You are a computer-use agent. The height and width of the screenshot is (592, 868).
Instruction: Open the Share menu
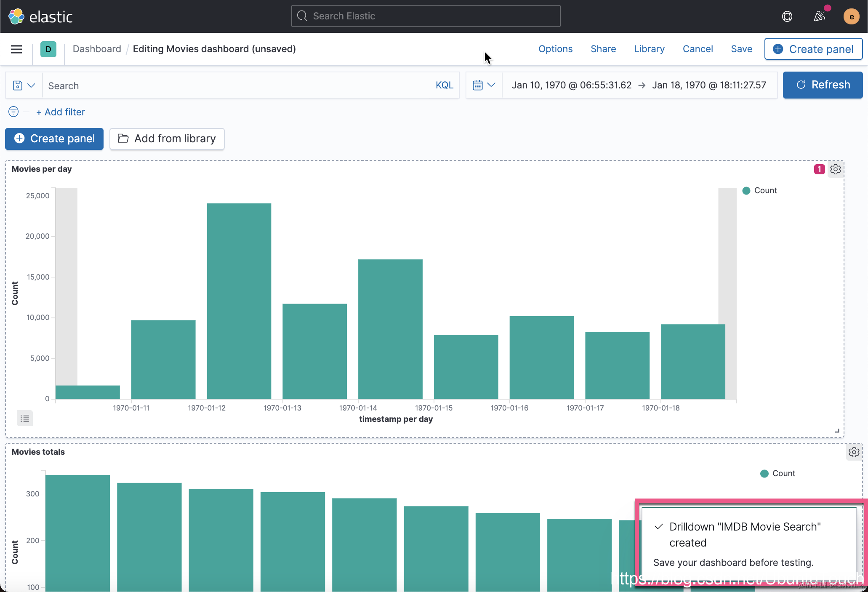(x=603, y=49)
